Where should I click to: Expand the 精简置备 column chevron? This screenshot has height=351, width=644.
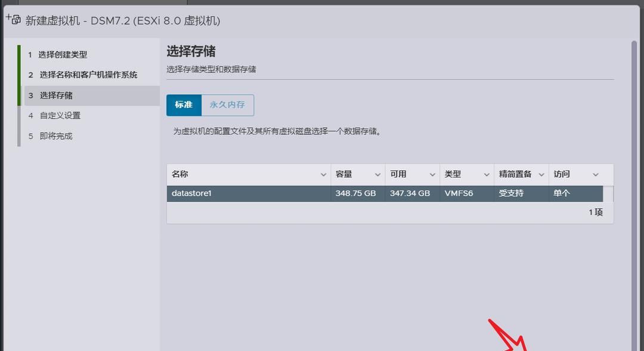click(x=541, y=175)
